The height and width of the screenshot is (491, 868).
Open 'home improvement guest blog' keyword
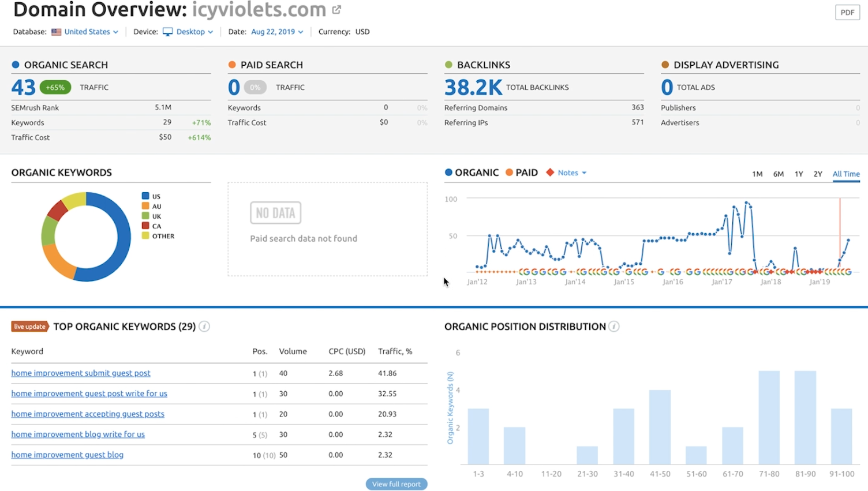(67, 455)
